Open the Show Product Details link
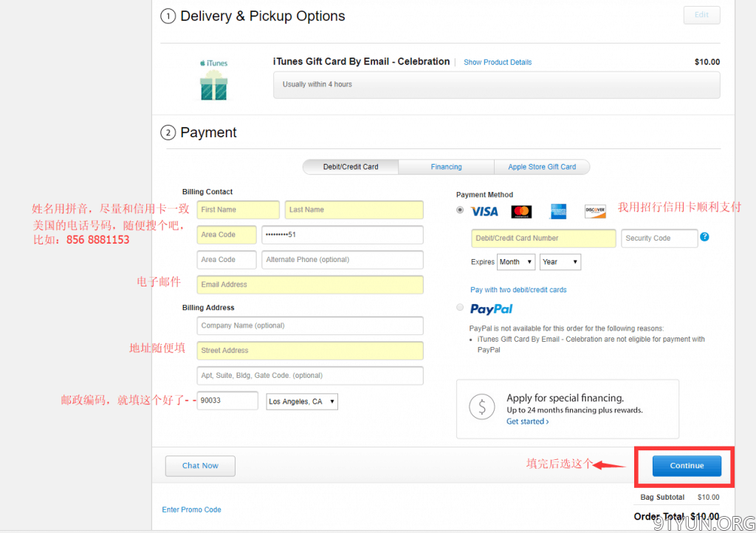This screenshot has width=756, height=533. 498,62
